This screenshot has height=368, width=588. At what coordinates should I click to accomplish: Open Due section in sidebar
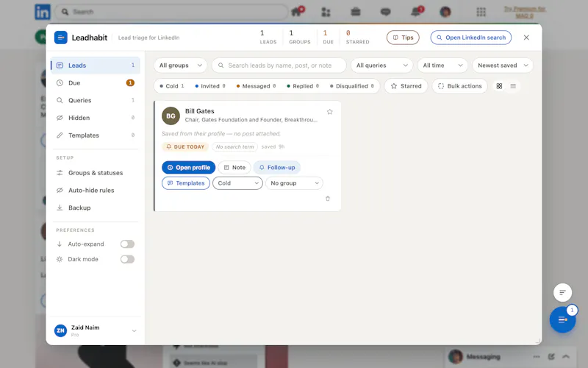[96, 83]
